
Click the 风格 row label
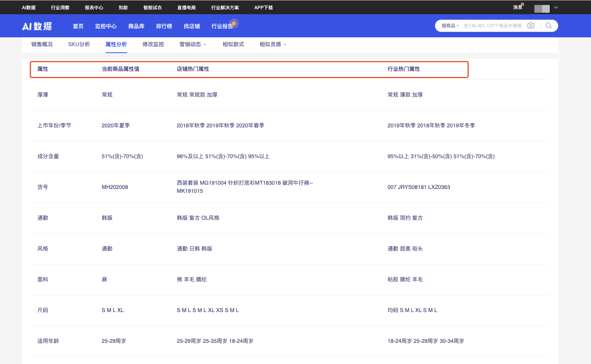(43, 249)
